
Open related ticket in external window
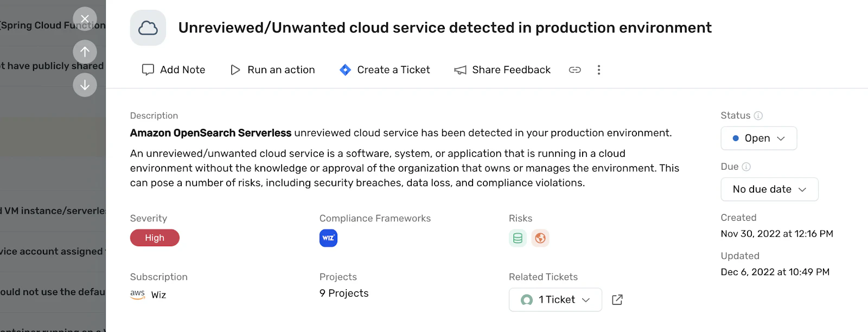point(617,300)
